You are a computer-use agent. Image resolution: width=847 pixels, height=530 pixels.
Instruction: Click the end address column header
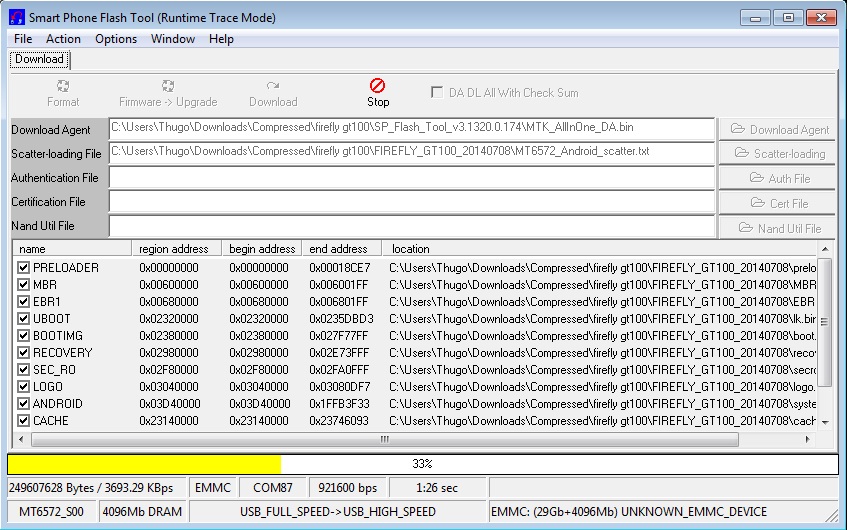click(x=341, y=249)
